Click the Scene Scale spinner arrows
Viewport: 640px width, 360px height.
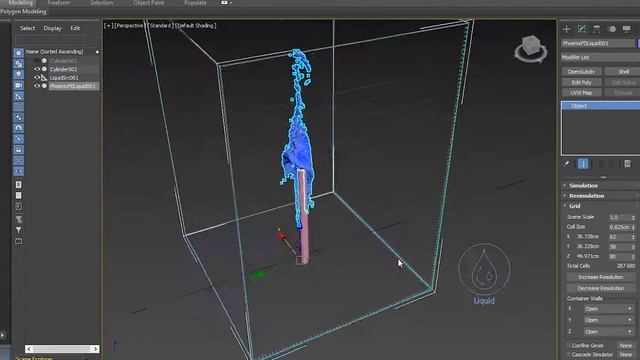point(633,217)
